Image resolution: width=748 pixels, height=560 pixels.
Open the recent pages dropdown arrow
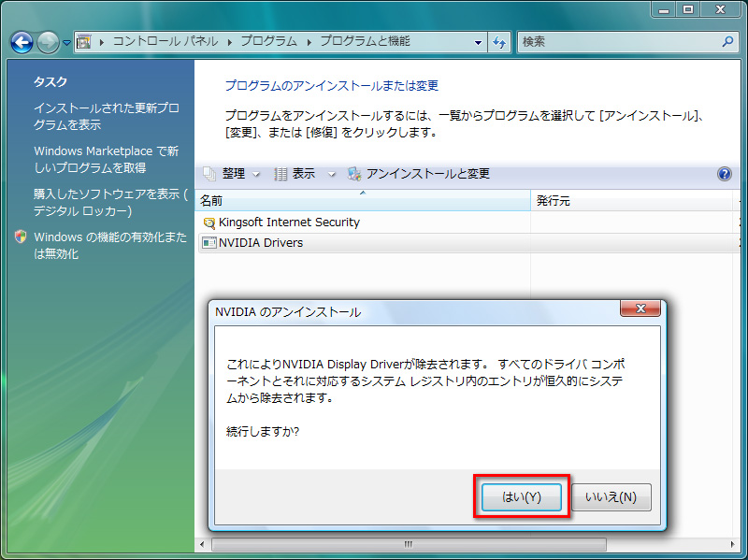(x=66, y=43)
